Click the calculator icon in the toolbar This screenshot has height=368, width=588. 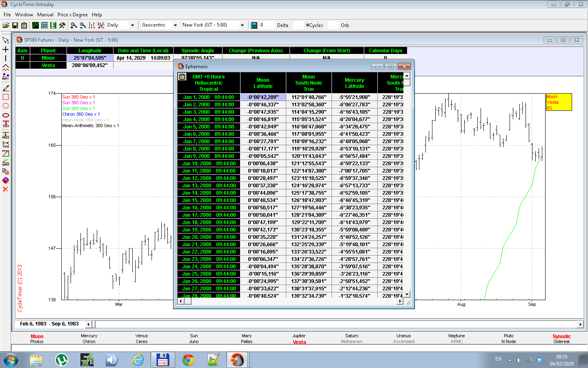tap(254, 25)
